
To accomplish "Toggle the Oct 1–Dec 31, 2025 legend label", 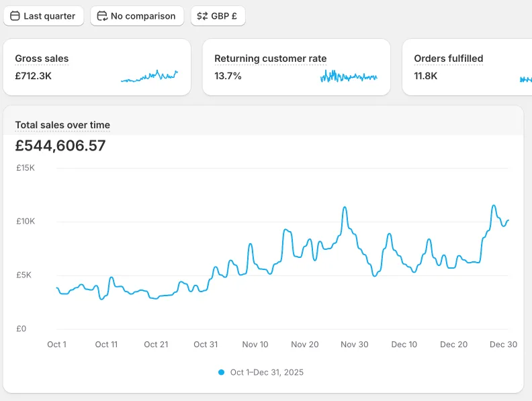I will (267, 372).
